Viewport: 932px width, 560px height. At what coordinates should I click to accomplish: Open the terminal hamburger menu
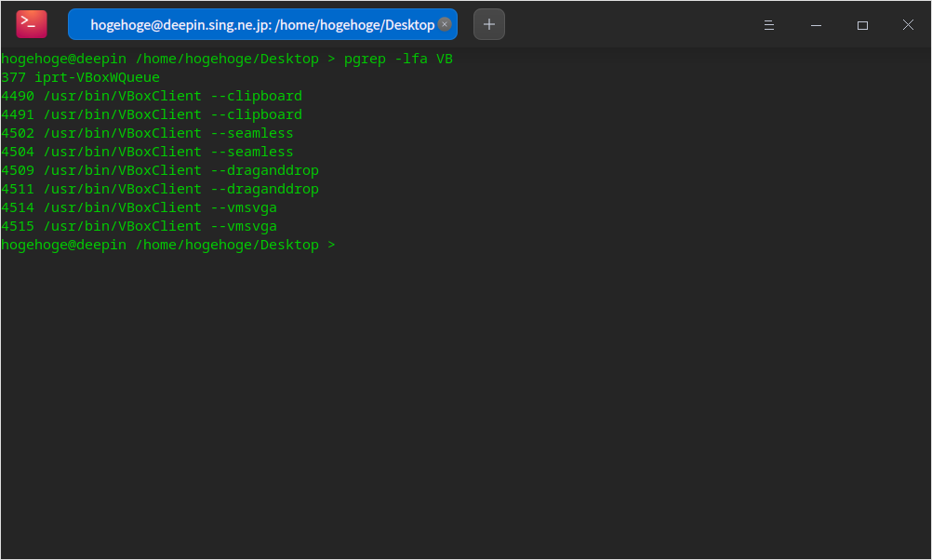pyautogui.click(x=768, y=25)
